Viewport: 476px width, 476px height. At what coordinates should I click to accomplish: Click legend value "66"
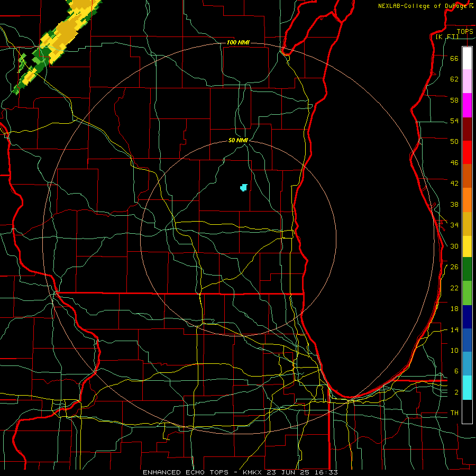454,58
